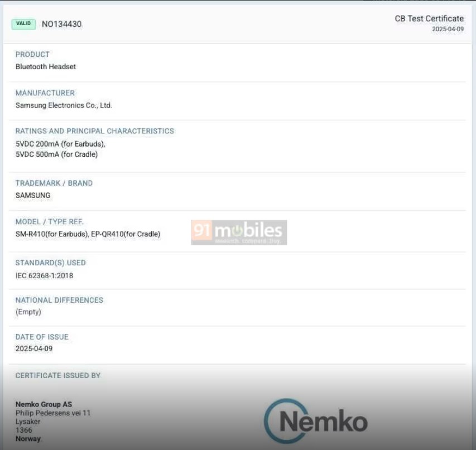The width and height of the screenshot is (476, 450).
Task: Click the PRODUCT field label
Action: pos(32,54)
